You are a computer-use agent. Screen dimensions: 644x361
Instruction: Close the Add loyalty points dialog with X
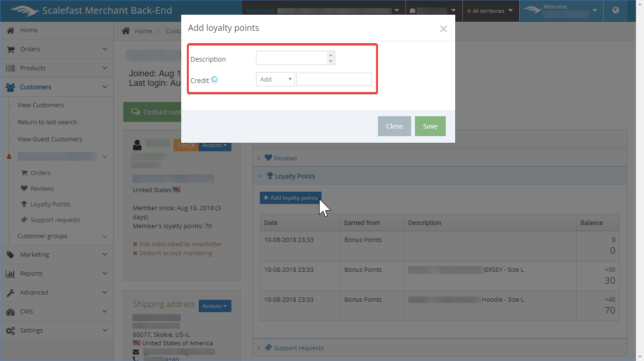(443, 29)
